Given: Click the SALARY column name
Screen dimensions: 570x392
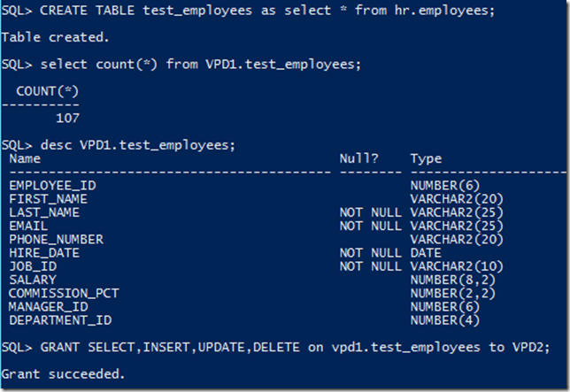Looking at the screenshot, I should tap(33, 280).
